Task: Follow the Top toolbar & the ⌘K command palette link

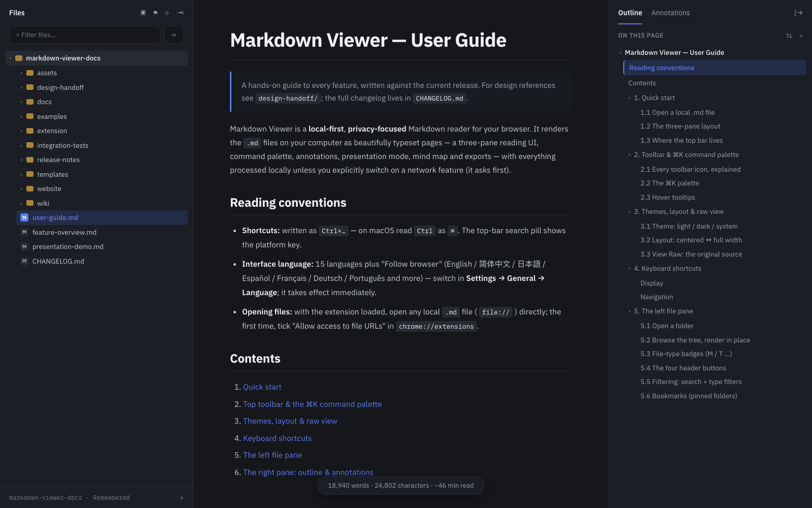Action: 312,404
